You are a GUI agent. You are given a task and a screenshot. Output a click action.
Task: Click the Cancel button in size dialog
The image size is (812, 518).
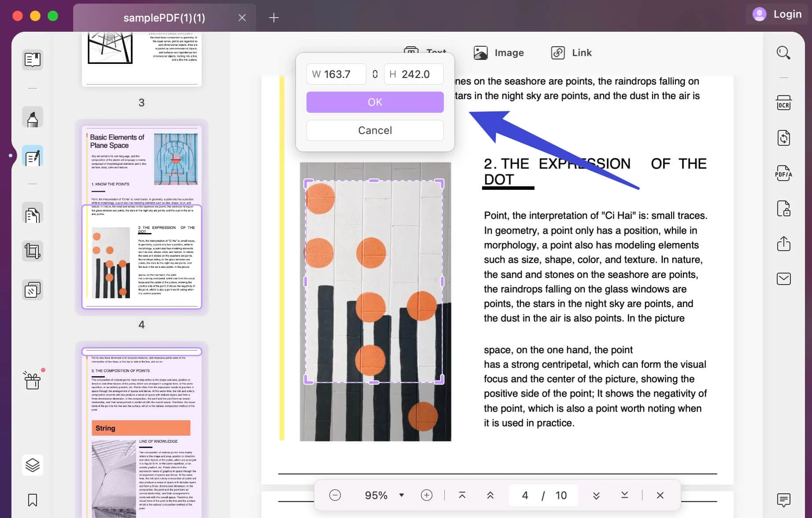point(375,130)
